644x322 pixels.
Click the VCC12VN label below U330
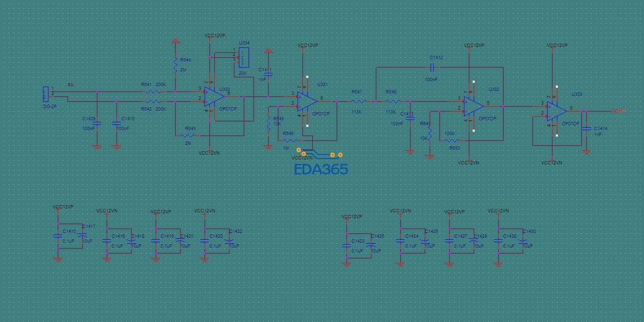click(209, 153)
